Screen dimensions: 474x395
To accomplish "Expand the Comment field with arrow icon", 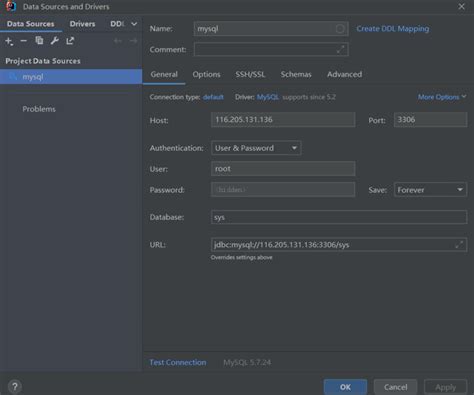I will pos(340,50).
